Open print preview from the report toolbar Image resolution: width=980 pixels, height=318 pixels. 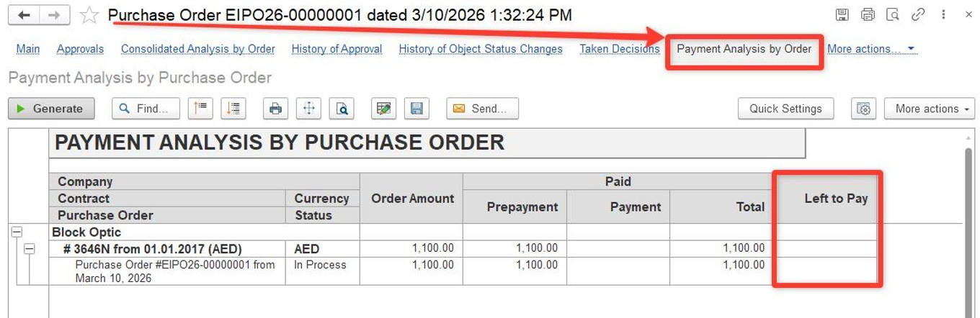click(342, 109)
